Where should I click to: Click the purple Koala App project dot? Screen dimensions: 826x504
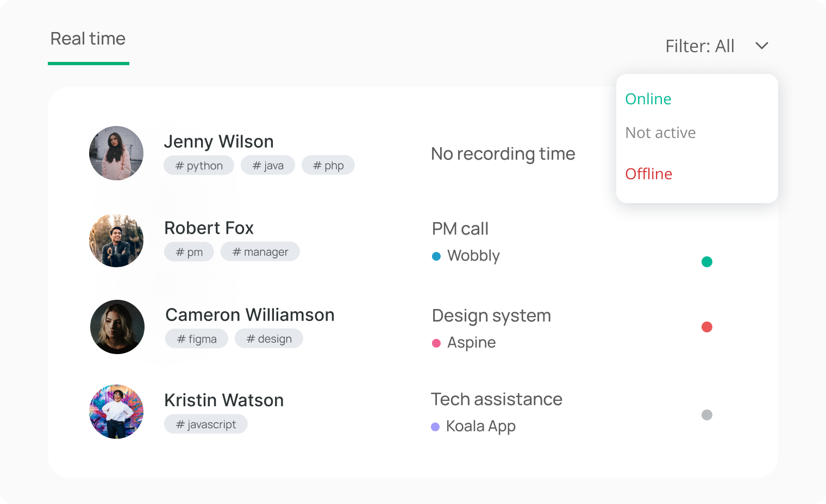point(436,426)
